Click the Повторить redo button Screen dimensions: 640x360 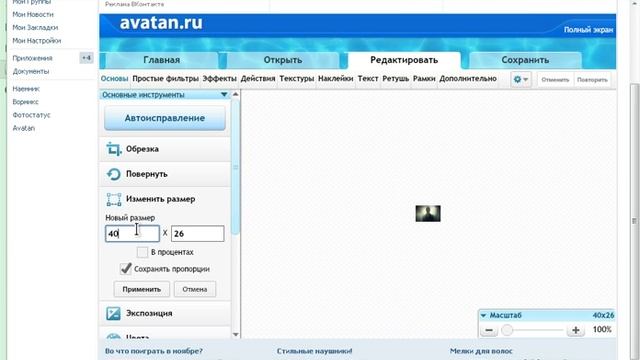tap(592, 80)
